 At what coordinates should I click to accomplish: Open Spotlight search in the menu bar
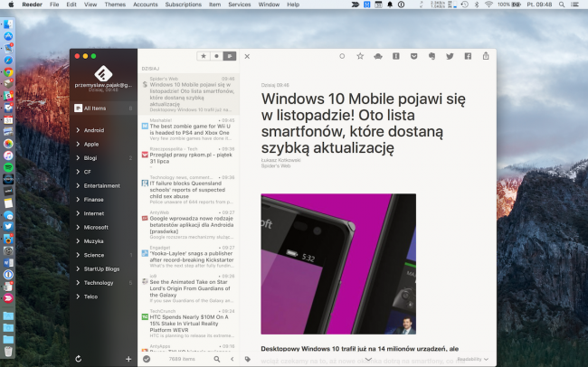[x=562, y=5]
